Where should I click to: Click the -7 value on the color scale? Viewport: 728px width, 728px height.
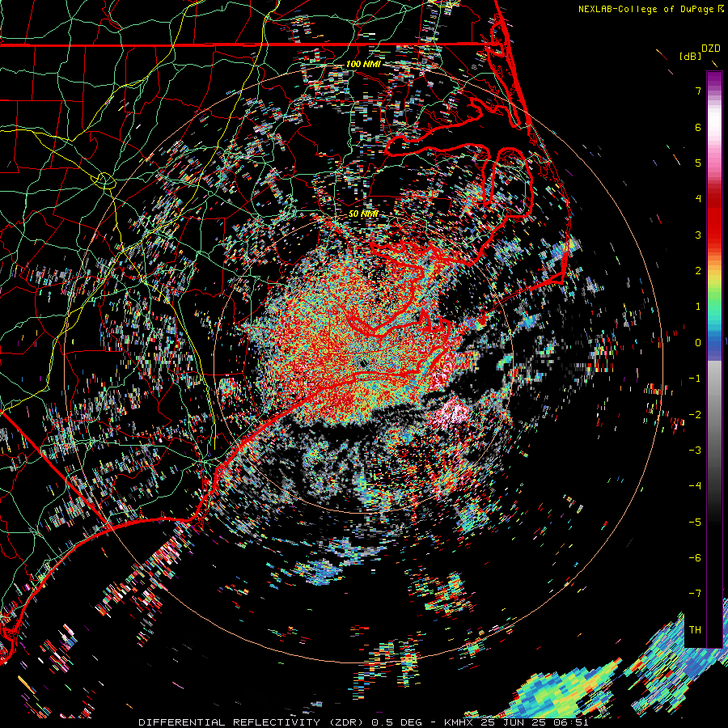[695, 594]
